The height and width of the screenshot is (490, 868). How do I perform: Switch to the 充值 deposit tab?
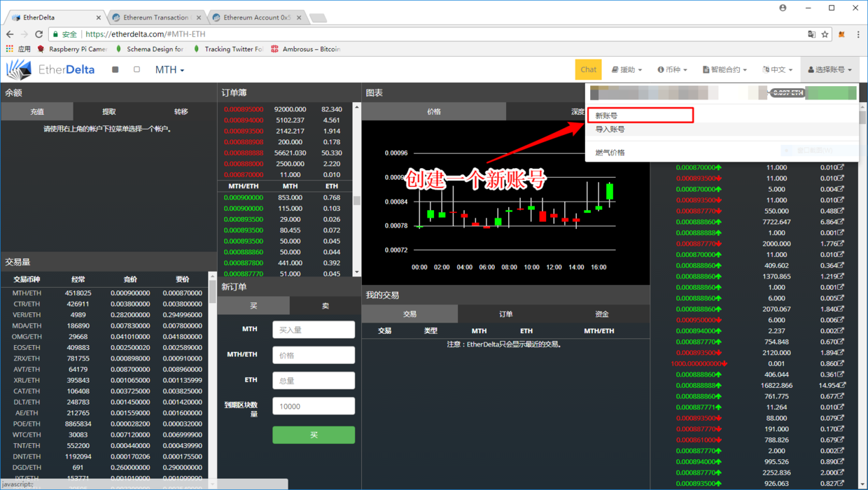[37, 111]
